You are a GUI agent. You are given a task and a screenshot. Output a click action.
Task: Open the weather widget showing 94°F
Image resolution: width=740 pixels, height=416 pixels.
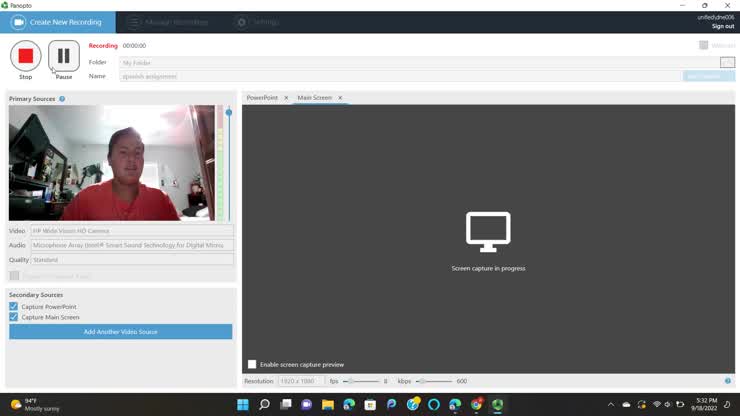(36, 405)
